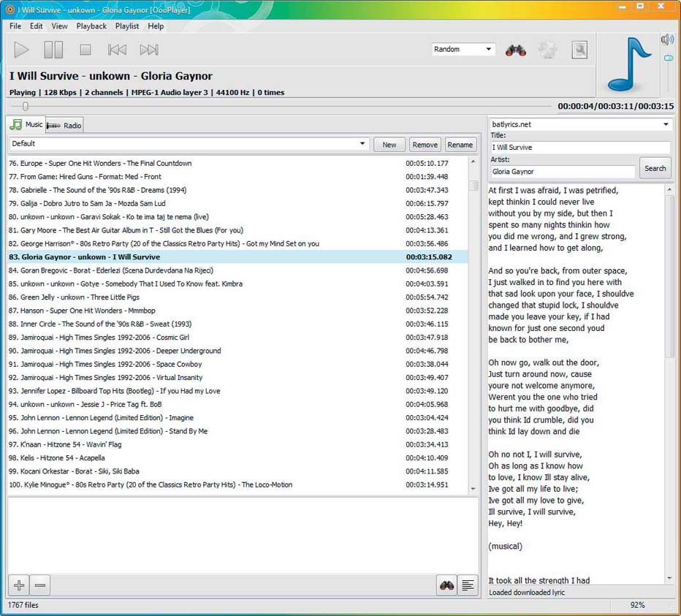Select track 79 Galija Mozda Sam Lud

237,203
